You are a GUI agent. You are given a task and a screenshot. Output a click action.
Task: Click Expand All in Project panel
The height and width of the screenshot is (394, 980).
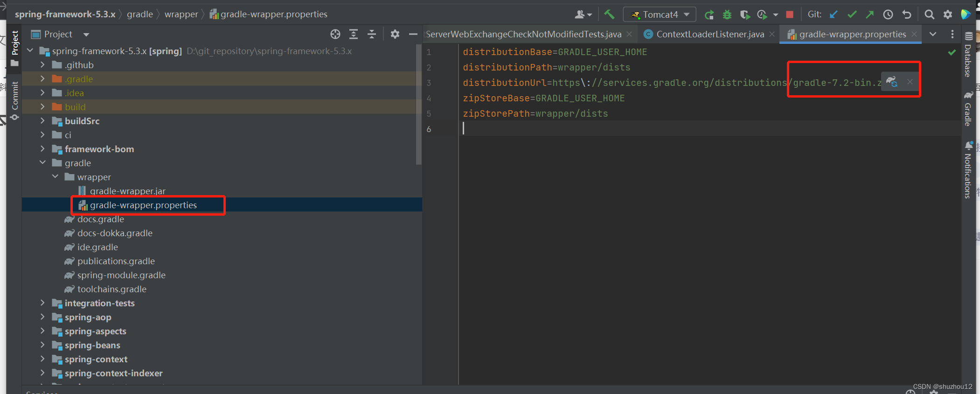tap(354, 34)
